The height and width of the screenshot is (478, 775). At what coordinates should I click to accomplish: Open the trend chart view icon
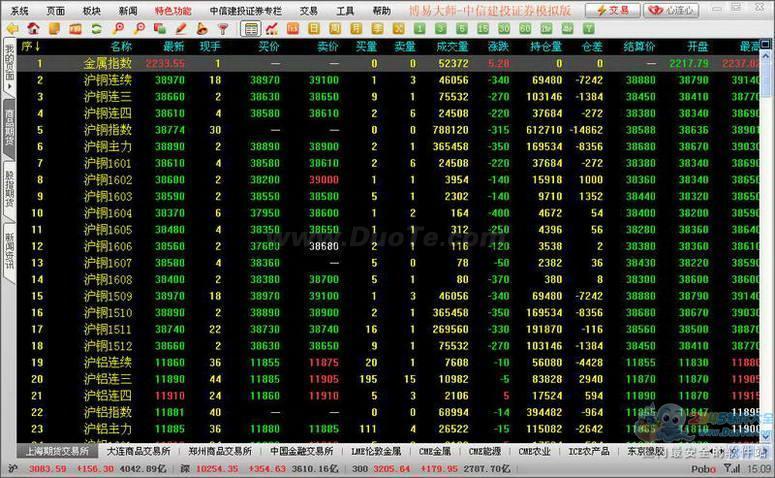[x=271, y=28]
